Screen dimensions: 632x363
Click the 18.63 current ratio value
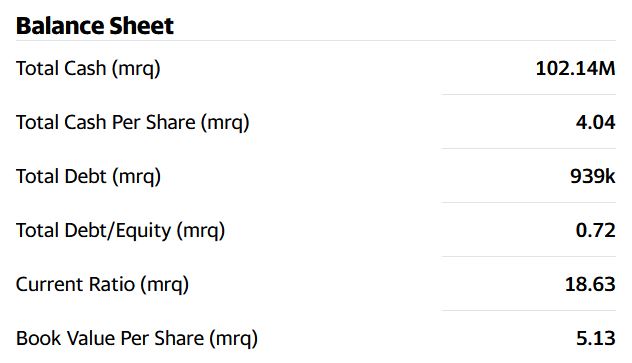tap(590, 284)
